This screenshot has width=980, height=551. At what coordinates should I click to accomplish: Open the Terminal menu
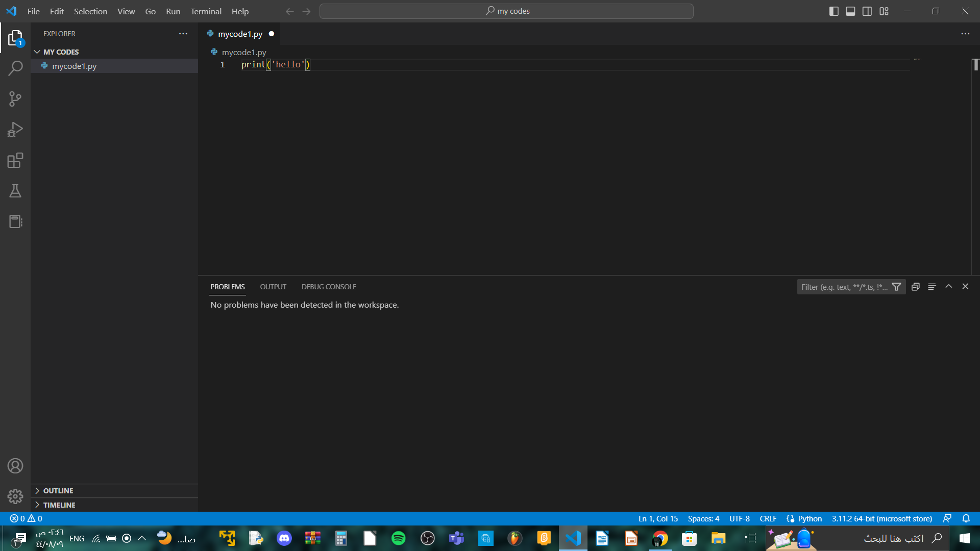tap(206, 11)
